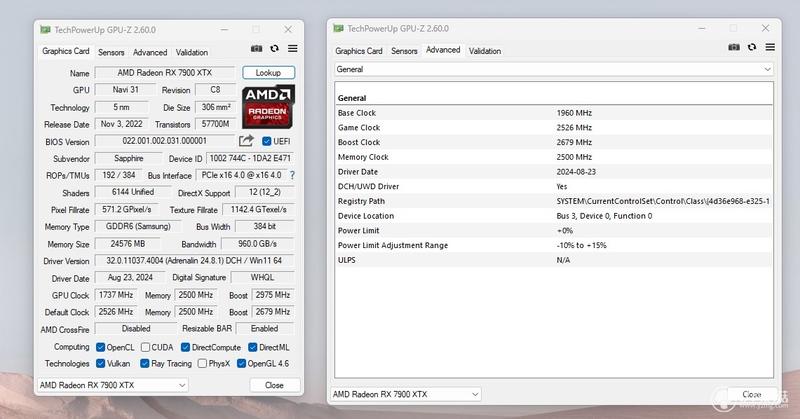Switch to Advanced tab in left window
The image size is (800, 419).
pyautogui.click(x=150, y=52)
